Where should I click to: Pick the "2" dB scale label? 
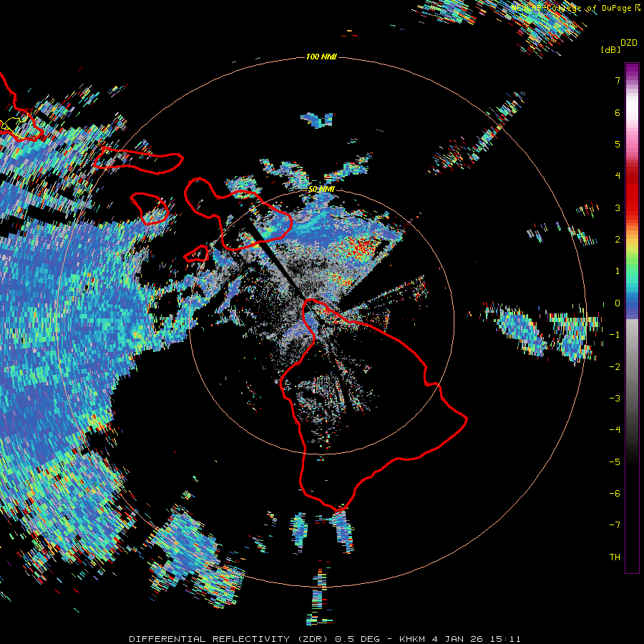pyautogui.click(x=618, y=240)
